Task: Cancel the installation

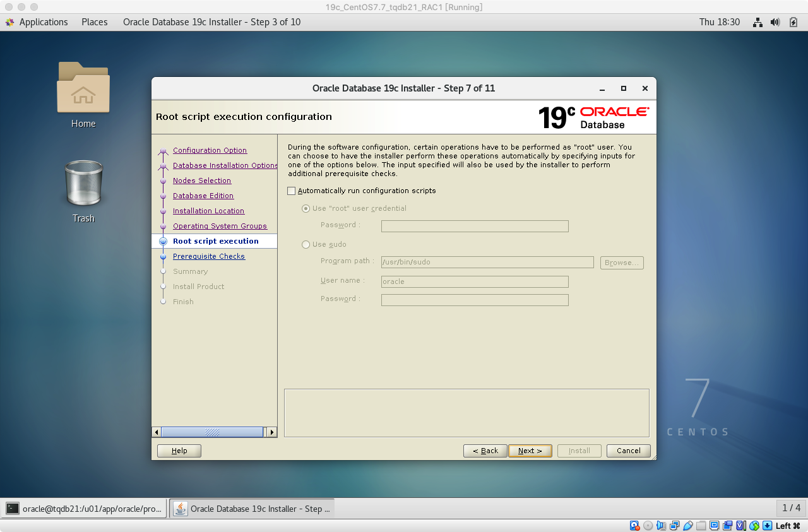Action: 629,451
